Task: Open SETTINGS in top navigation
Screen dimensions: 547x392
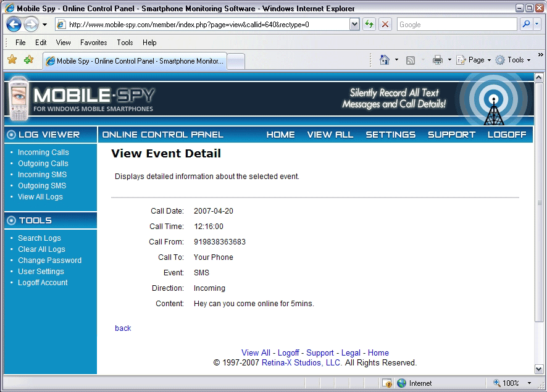Action: (x=390, y=135)
